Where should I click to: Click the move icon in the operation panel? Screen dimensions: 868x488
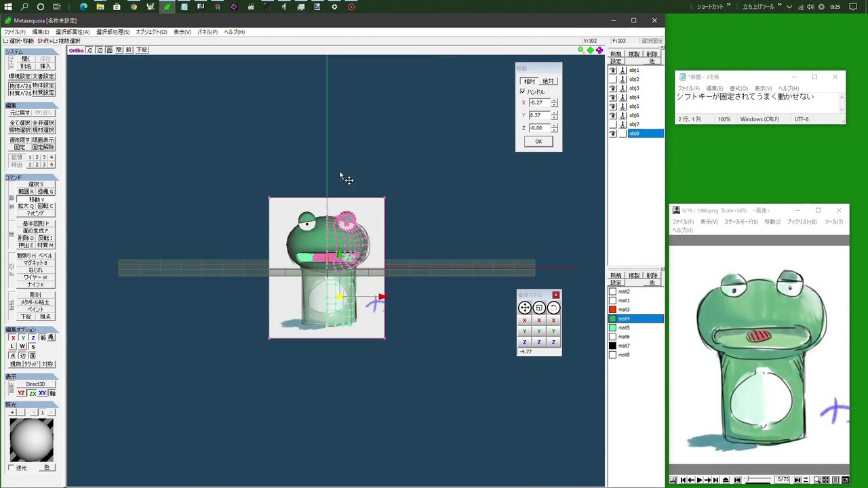[525, 308]
